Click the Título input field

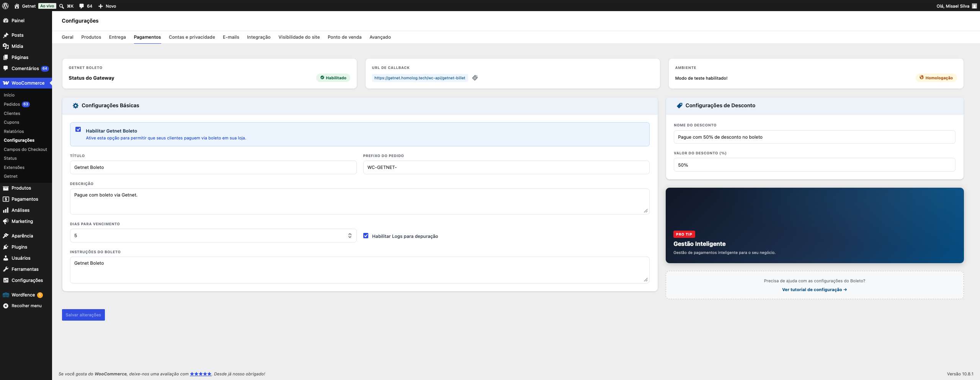pyautogui.click(x=213, y=167)
